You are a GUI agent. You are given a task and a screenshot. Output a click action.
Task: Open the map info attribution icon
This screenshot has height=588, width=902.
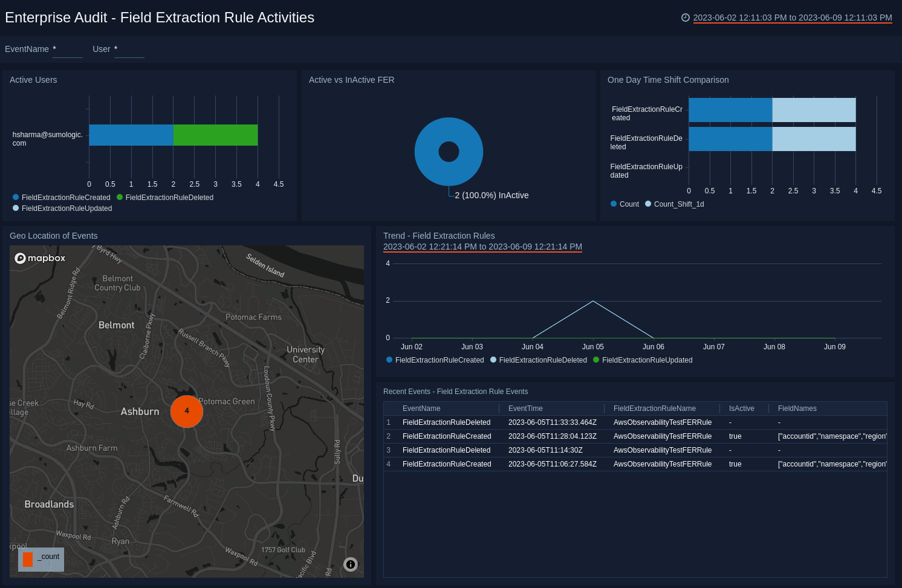point(351,564)
